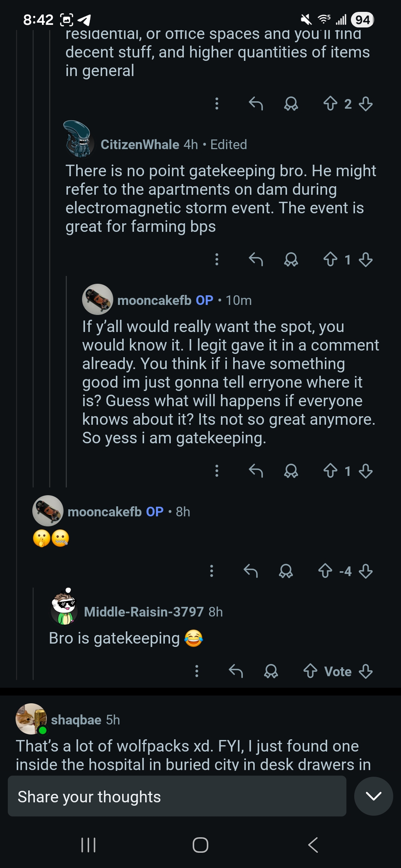Award Middle-Raisin-3797's comment
The width and height of the screenshot is (401, 868).
pyautogui.click(x=271, y=671)
